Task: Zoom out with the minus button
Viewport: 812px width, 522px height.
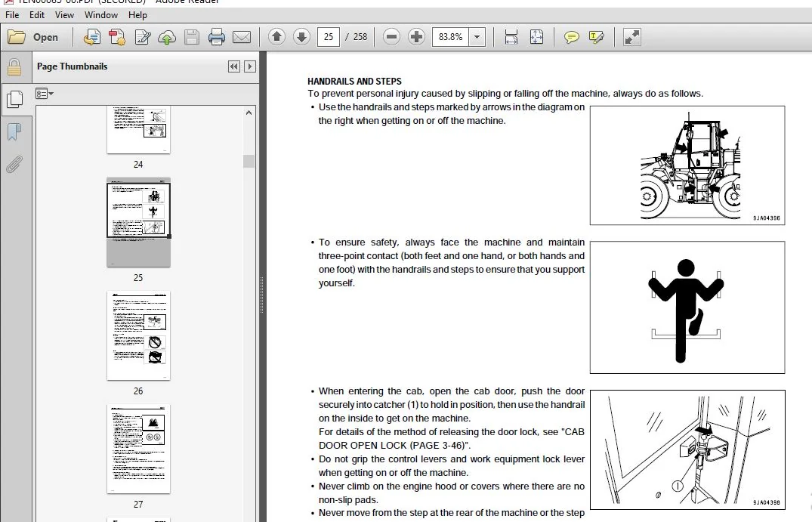Action: click(391, 37)
